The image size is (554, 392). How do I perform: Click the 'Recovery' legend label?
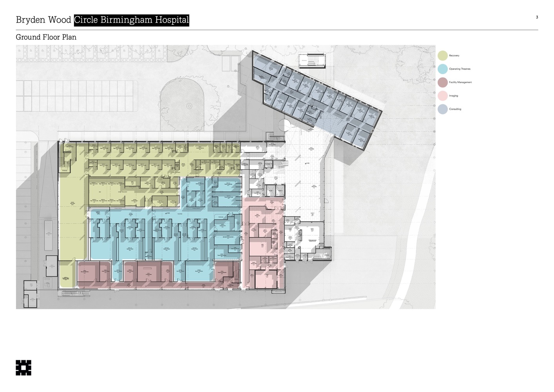click(454, 56)
